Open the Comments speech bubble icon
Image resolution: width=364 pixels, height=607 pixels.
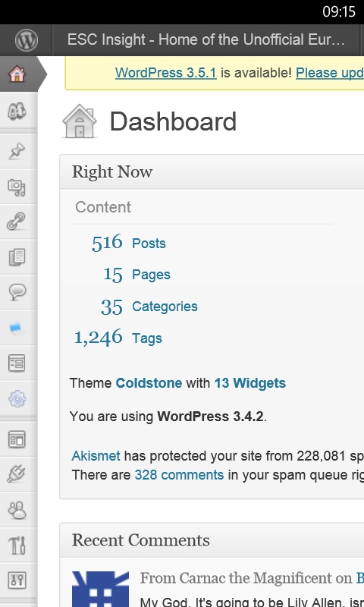pos(17,292)
